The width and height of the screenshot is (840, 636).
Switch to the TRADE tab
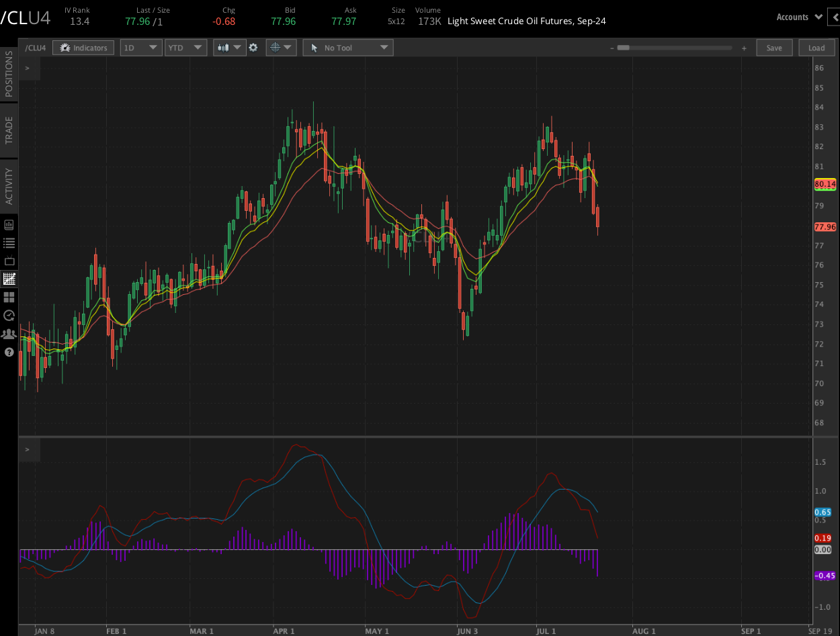(9, 126)
